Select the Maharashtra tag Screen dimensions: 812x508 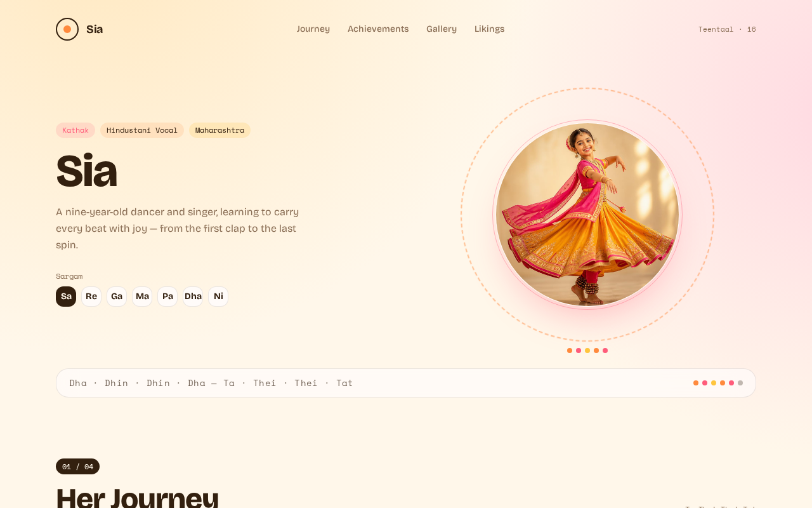pyautogui.click(x=219, y=130)
